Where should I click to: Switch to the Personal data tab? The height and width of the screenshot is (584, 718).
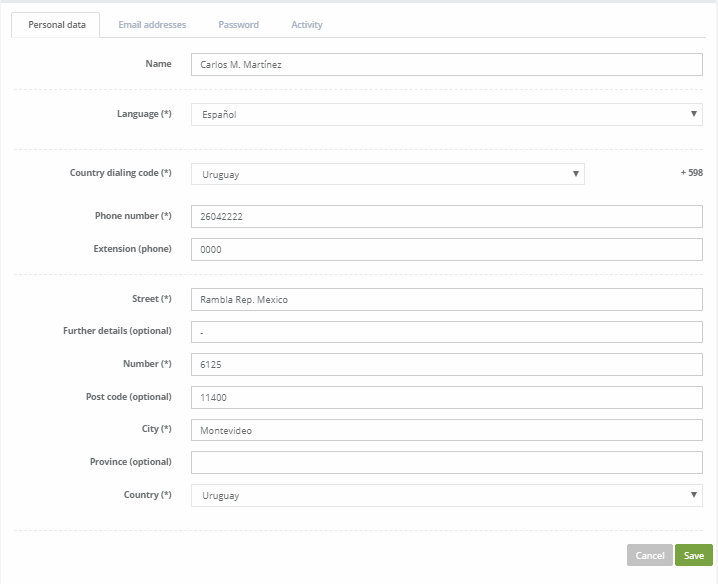pos(56,25)
